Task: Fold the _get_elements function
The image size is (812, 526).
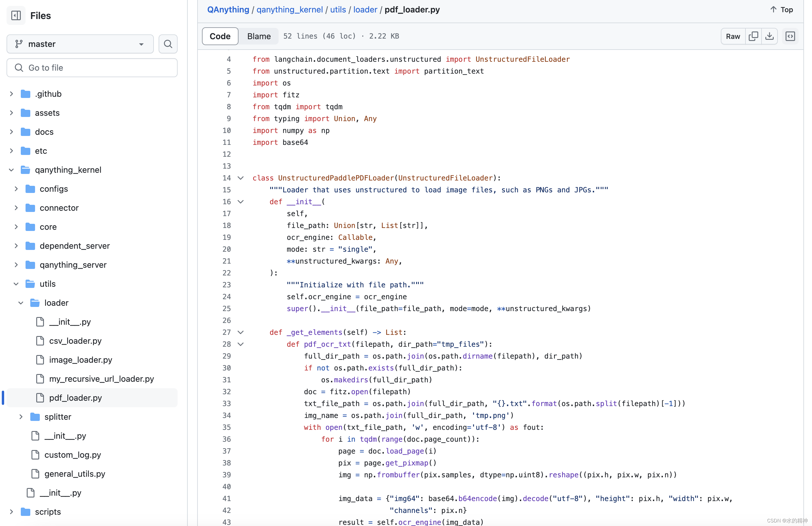Action: tap(241, 332)
